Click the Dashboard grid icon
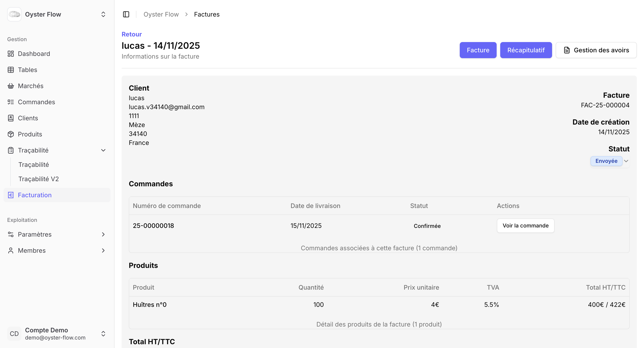 (x=11, y=54)
